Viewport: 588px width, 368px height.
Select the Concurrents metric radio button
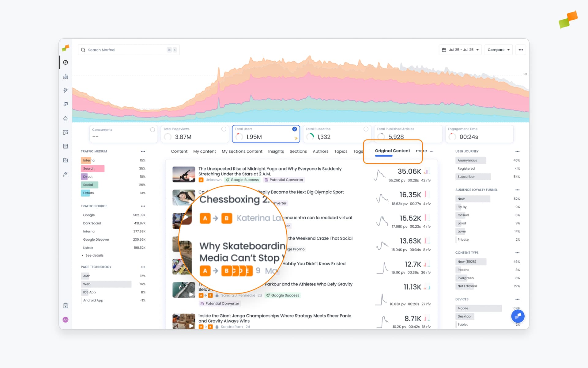(x=152, y=130)
